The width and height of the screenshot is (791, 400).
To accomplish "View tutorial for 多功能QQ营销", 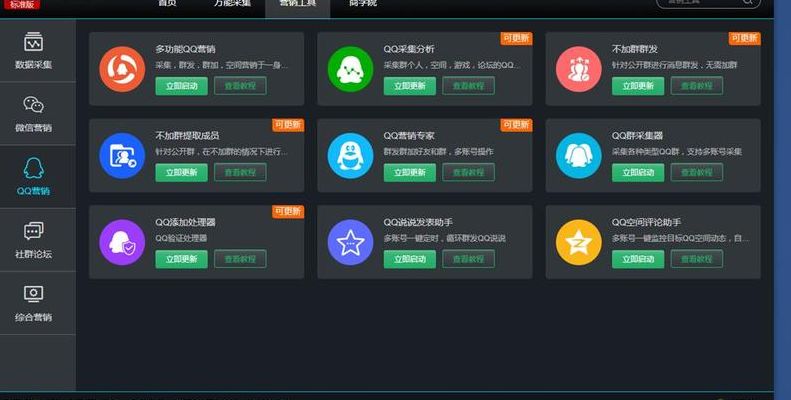I will pyautogui.click(x=240, y=86).
